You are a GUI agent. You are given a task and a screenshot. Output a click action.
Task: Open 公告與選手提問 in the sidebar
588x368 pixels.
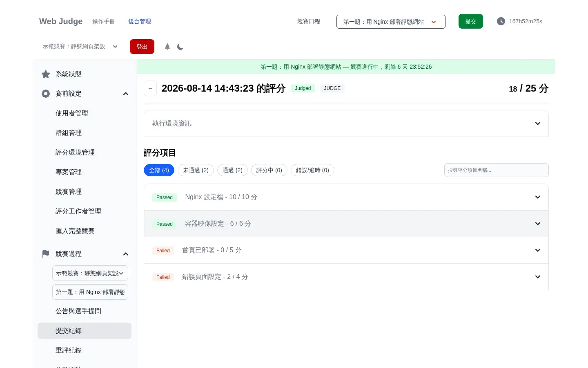click(85, 311)
